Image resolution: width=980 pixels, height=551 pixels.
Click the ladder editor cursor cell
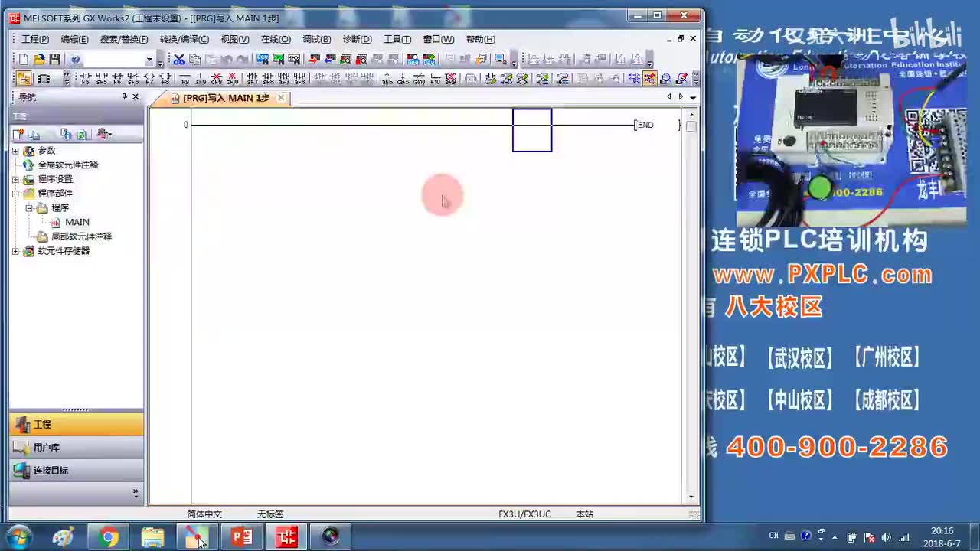[532, 130]
